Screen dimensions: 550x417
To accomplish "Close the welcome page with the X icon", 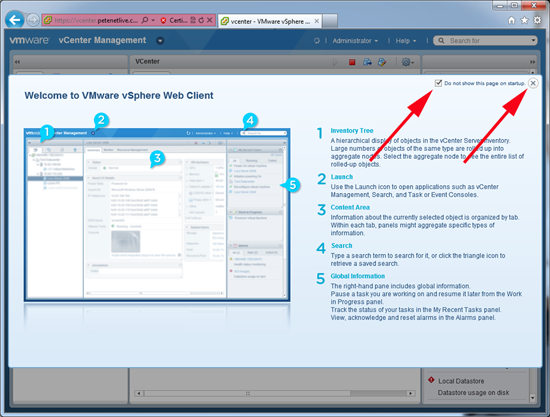I will click(533, 83).
